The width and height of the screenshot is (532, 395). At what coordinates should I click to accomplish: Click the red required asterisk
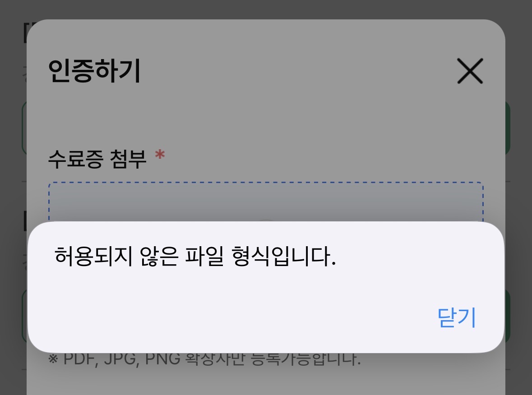point(160,156)
